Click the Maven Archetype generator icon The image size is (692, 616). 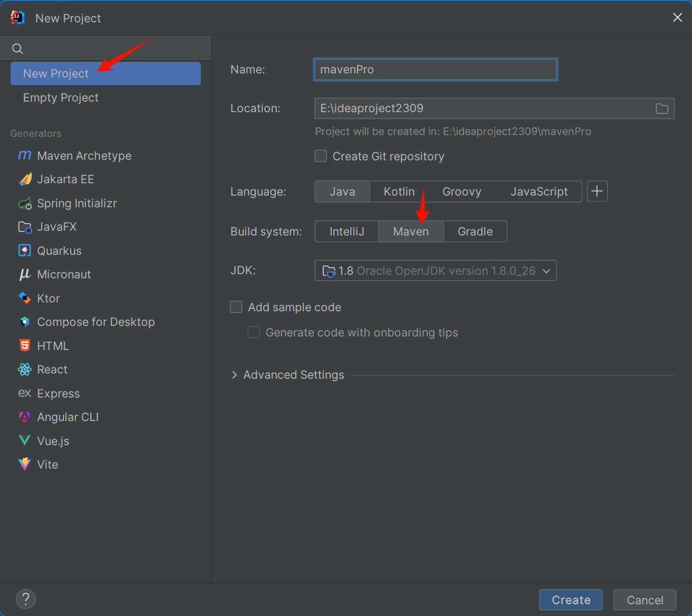point(25,156)
